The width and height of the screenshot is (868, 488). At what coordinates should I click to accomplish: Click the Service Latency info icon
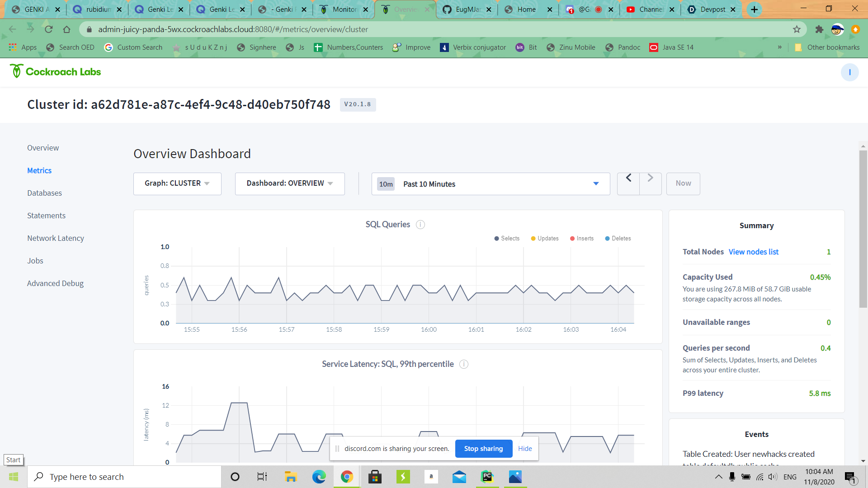pyautogui.click(x=464, y=364)
